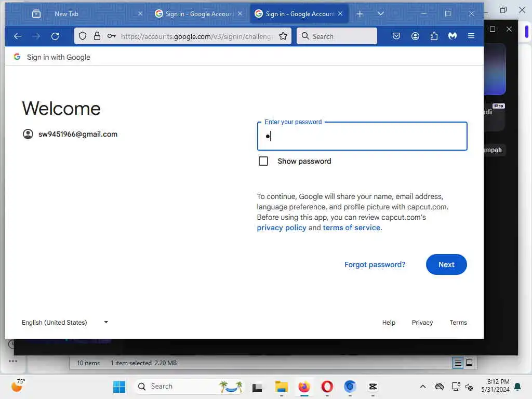
Task: Close the active Sign in tab
Action: point(340,14)
